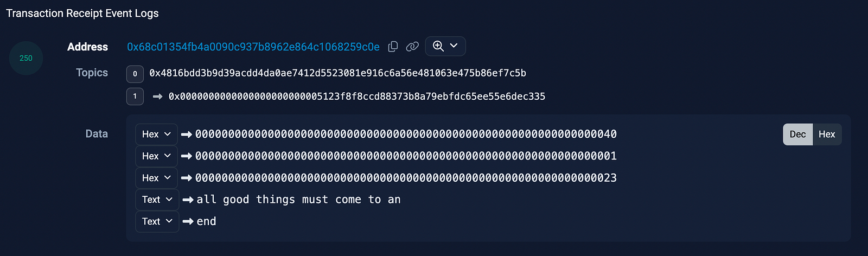Click the arrow before "all good things" text
The height and width of the screenshot is (256, 868).
188,200
